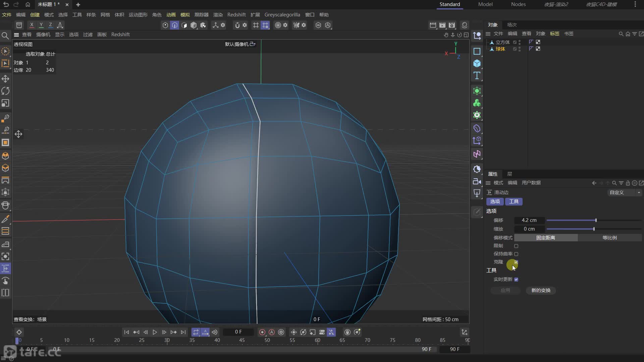Enable the 限制 checkbox
The image size is (644, 362).
tap(516, 246)
